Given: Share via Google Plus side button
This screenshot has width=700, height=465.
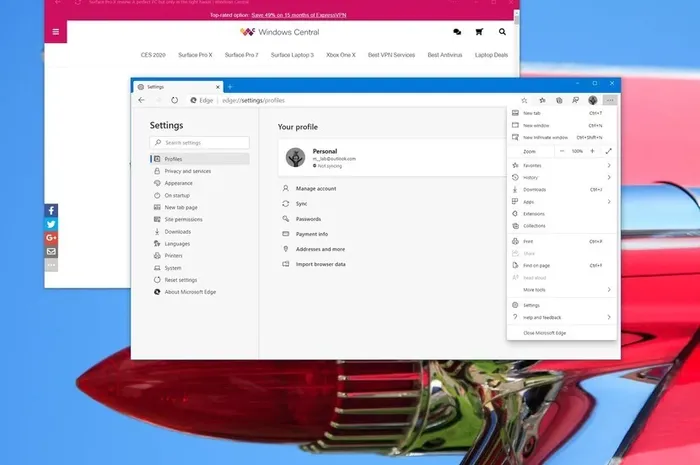Looking at the screenshot, I should (51, 238).
